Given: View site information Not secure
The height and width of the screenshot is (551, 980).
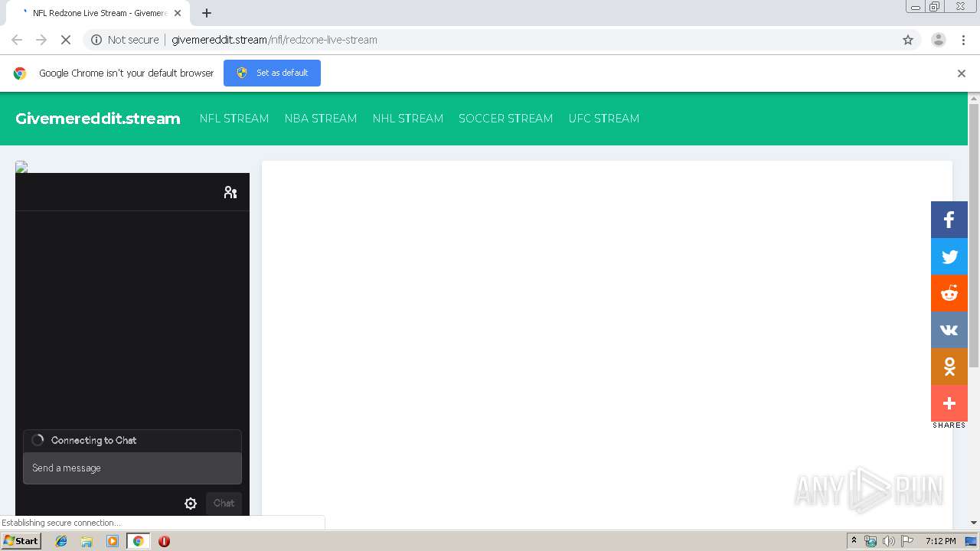Looking at the screenshot, I should [x=125, y=40].
